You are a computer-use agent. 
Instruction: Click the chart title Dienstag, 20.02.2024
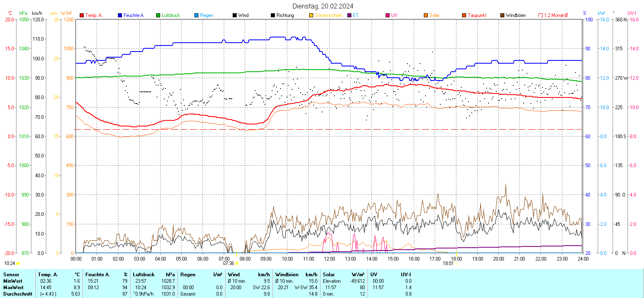323,6
